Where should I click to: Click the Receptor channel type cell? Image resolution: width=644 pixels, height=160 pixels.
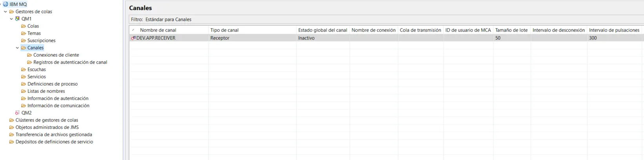click(220, 38)
